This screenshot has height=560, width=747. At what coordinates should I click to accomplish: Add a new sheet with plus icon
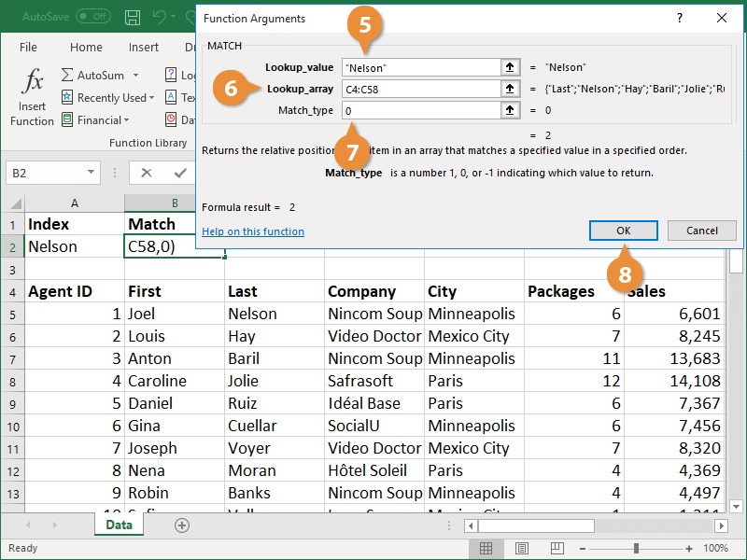pyautogui.click(x=182, y=525)
